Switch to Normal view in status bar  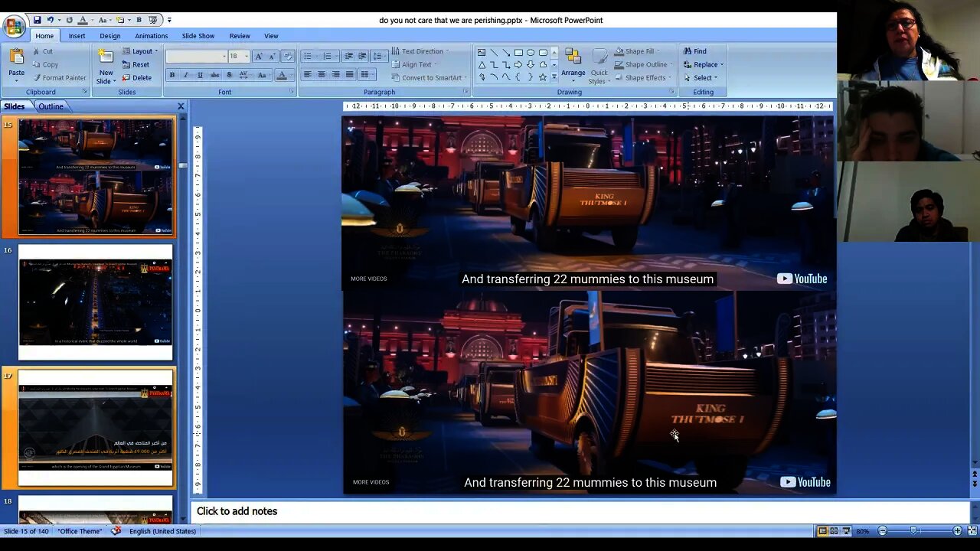click(822, 531)
